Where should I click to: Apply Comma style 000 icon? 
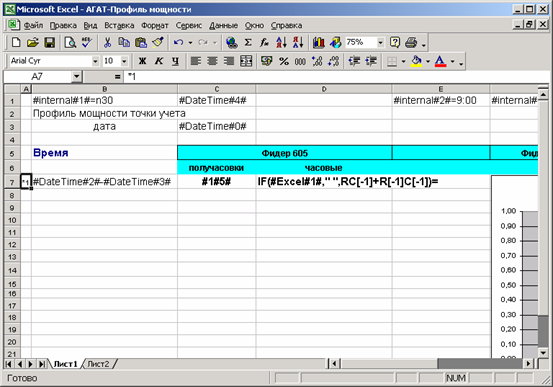coord(300,61)
